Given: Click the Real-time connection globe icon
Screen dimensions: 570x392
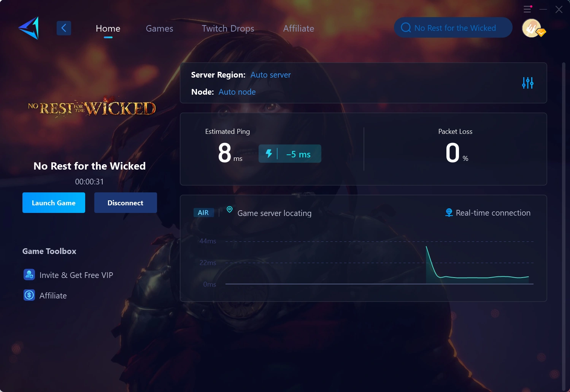Looking at the screenshot, I should point(449,212).
